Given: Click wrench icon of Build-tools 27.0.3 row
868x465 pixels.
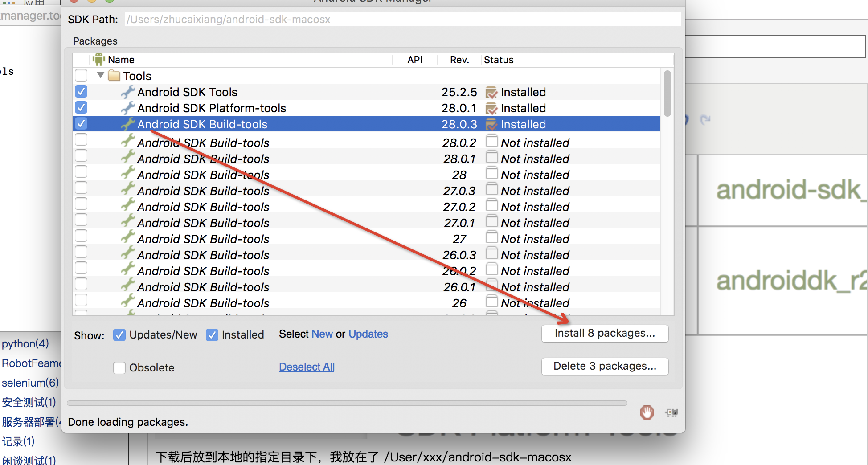Looking at the screenshot, I should tap(128, 189).
